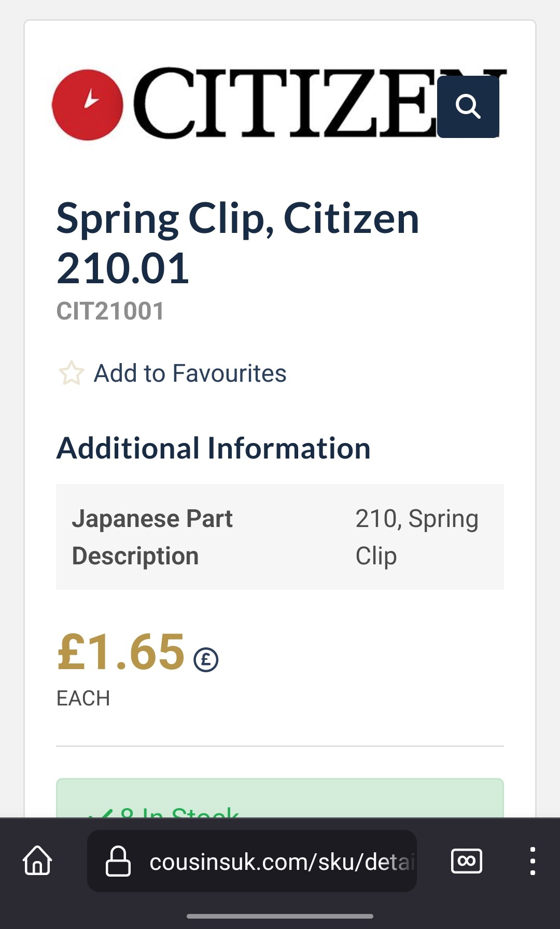Tap the private mode mask icon
This screenshot has height=929, width=560.
[467, 861]
